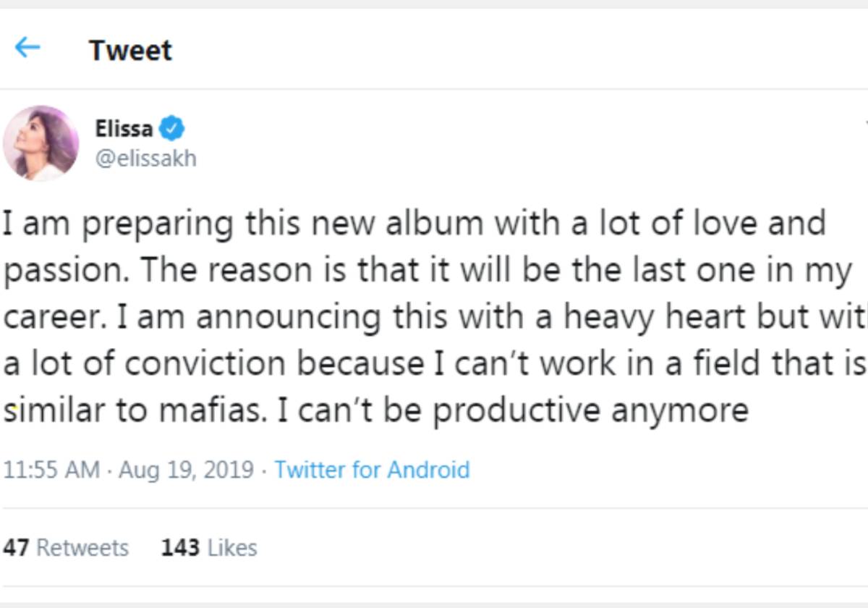Click the Aug 19, 2019 date

click(x=187, y=470)
